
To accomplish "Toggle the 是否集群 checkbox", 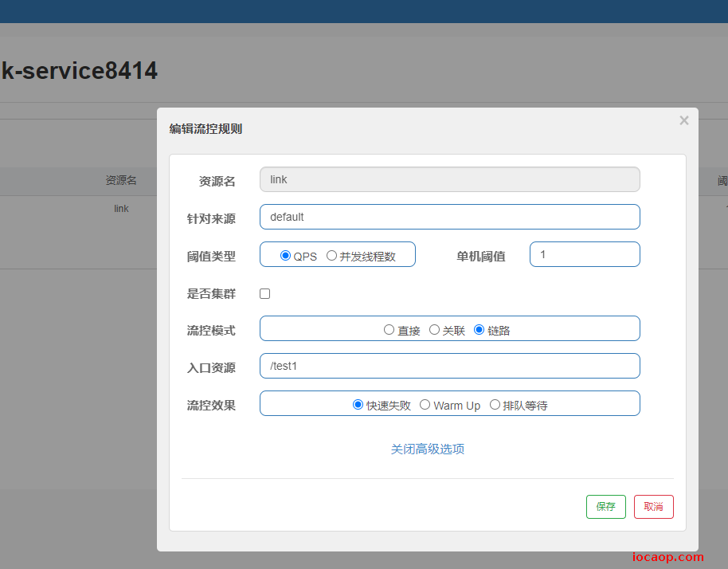I will point(264,293).
